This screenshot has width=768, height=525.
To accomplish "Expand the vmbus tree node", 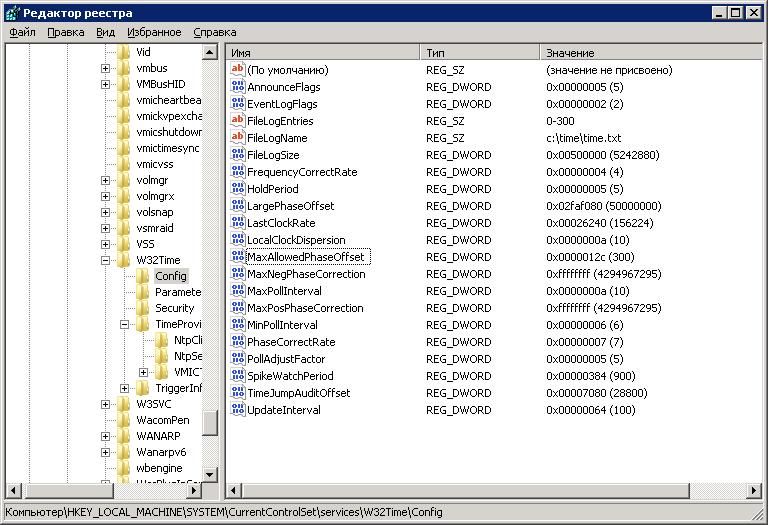I will pos(105,68).
